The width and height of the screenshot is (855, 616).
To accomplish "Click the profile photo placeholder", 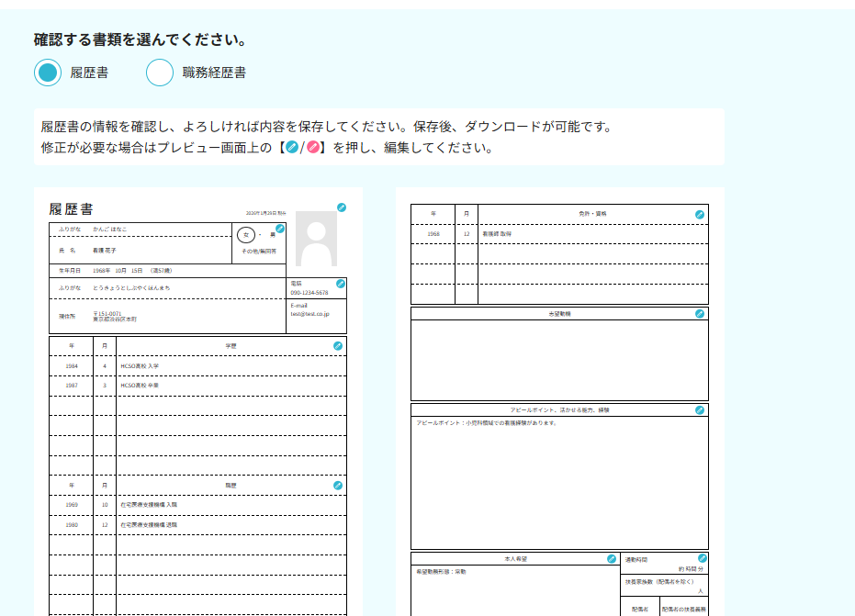I will click(318, 239).
